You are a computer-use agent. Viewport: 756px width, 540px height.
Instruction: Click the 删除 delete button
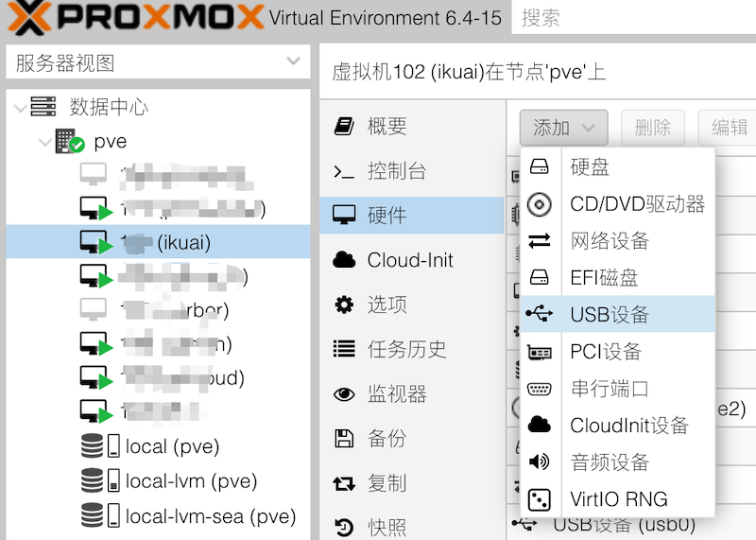tap(653, 128)
